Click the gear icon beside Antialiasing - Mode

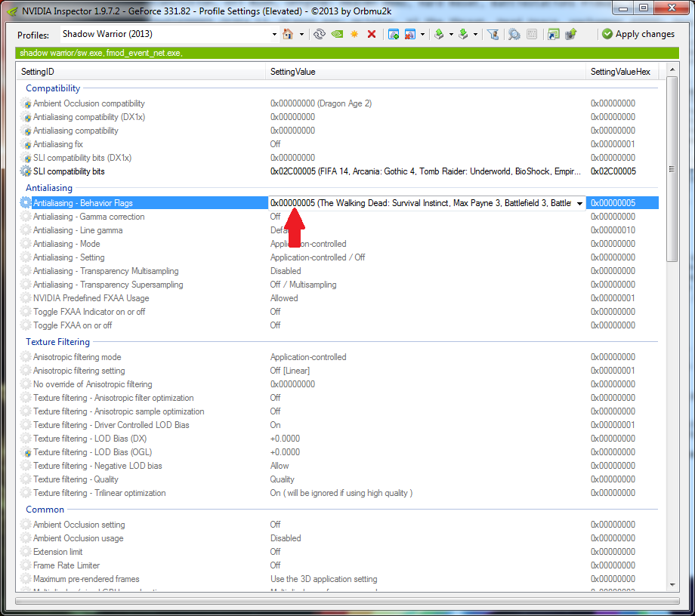(26, 244)
